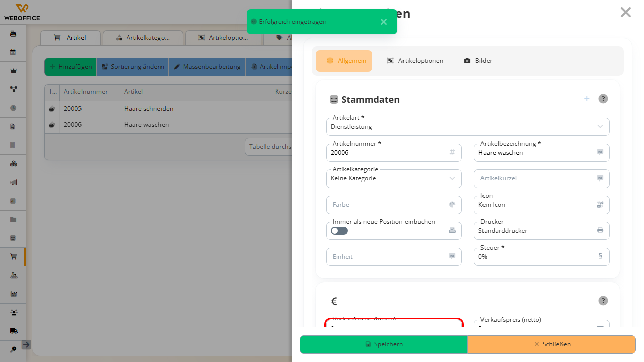
Task: Click the printer icon in Drucker field
Action: coord(600,230)
